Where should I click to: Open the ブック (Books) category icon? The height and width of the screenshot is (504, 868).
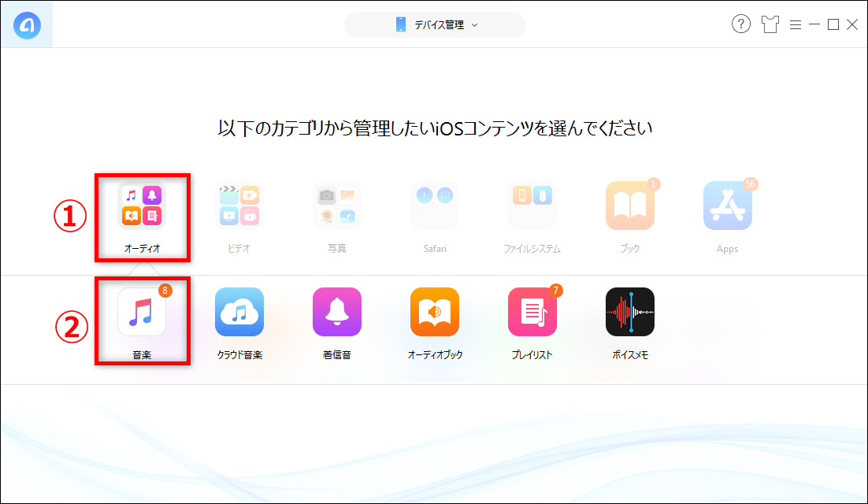click(x=629, y=205)
